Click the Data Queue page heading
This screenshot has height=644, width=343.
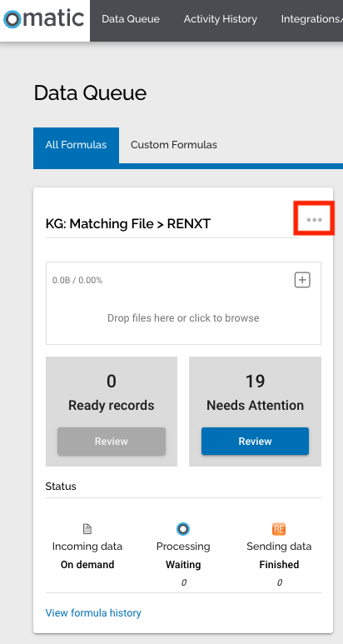(x=90, y=93)
